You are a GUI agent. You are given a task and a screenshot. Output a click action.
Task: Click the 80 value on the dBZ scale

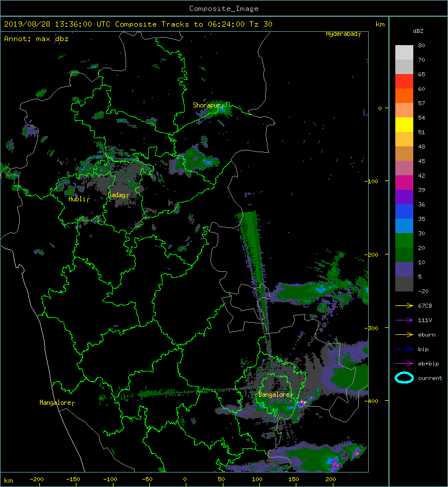click(x=421, y=45)
